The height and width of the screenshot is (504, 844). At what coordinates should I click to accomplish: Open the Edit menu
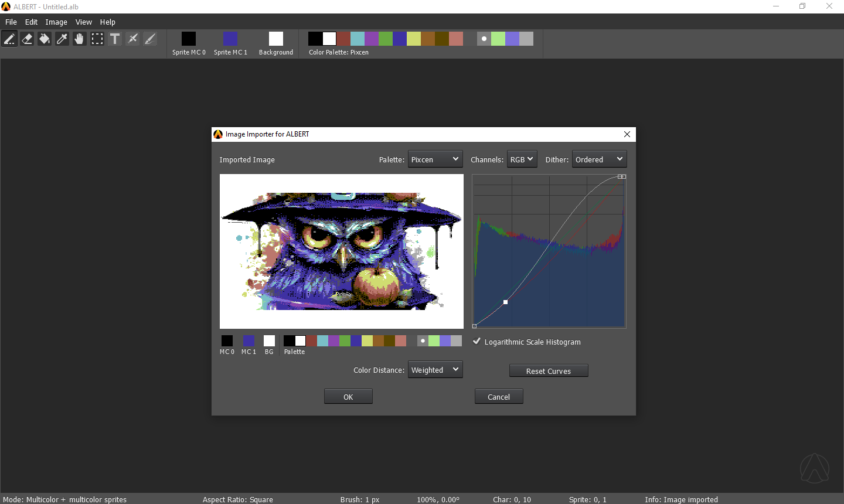31,22
